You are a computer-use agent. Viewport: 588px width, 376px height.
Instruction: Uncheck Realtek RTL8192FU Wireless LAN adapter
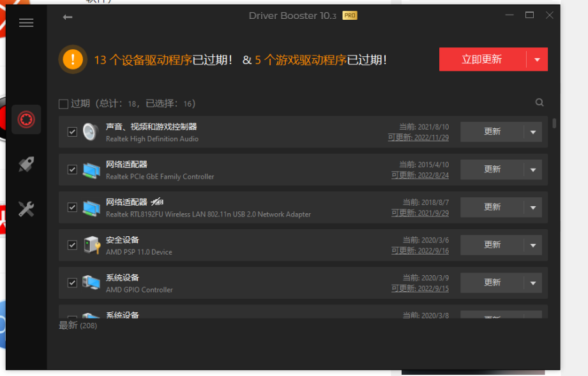pyautogui.click(x=72, y=207)
